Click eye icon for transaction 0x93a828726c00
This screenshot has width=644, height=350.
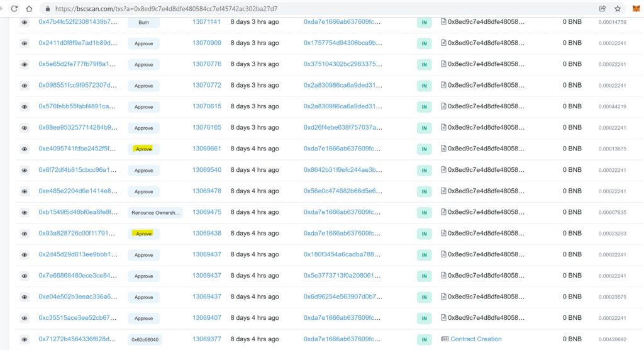[25, 234]
